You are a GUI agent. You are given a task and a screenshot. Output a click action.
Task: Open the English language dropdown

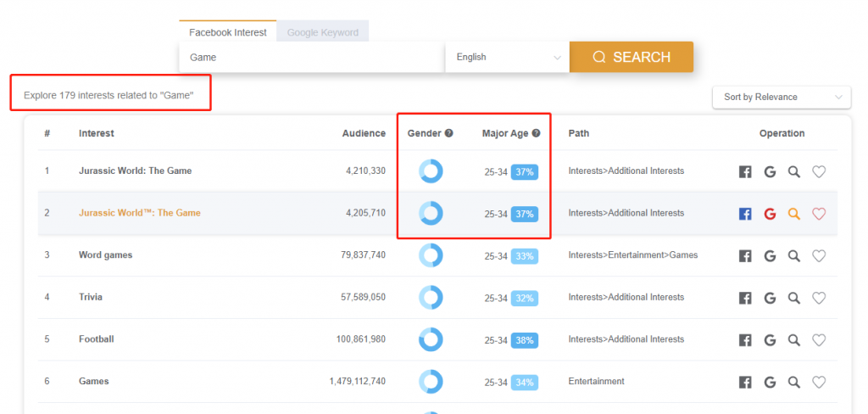[x=508, y=57]
